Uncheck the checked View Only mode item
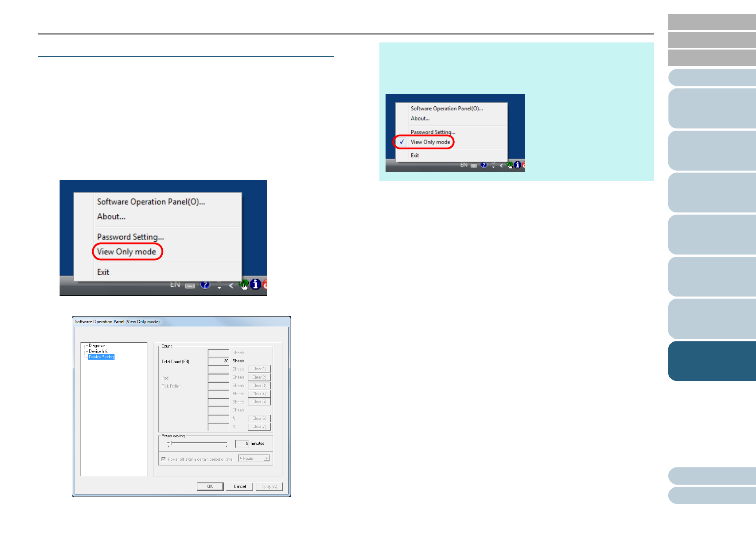Viewport: 756px width, 534px height. (430, 142)
